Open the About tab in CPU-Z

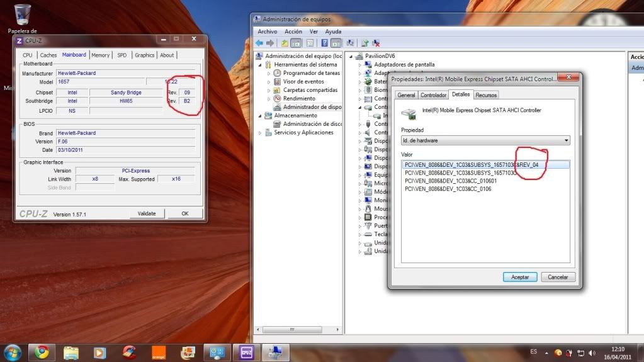[167, 55]
